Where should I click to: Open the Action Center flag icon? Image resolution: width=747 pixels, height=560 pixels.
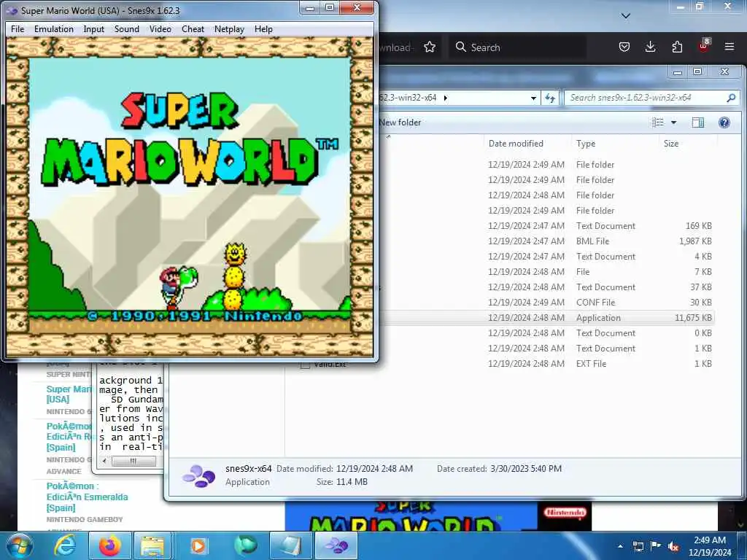pyautogui.click(x=656, y=546)
